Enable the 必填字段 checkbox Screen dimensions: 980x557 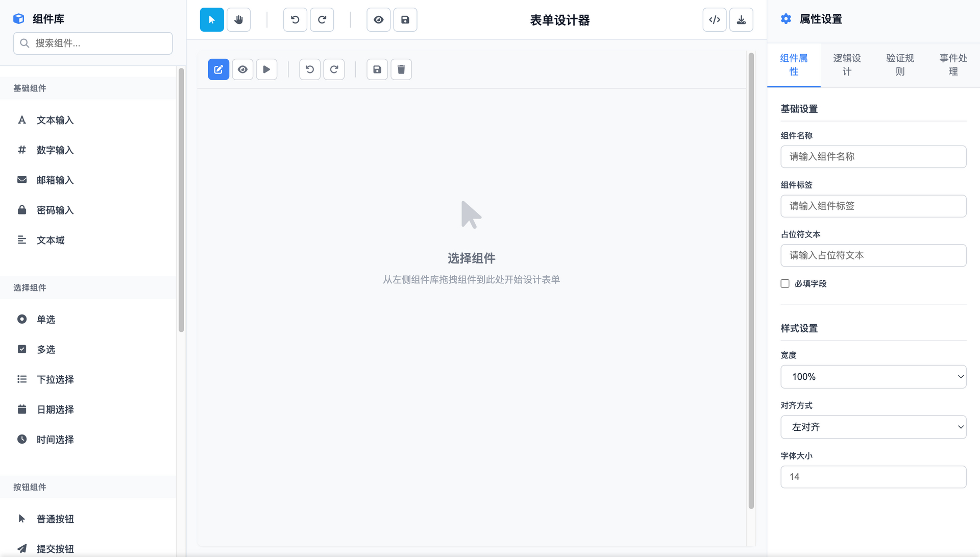[785, 283]
